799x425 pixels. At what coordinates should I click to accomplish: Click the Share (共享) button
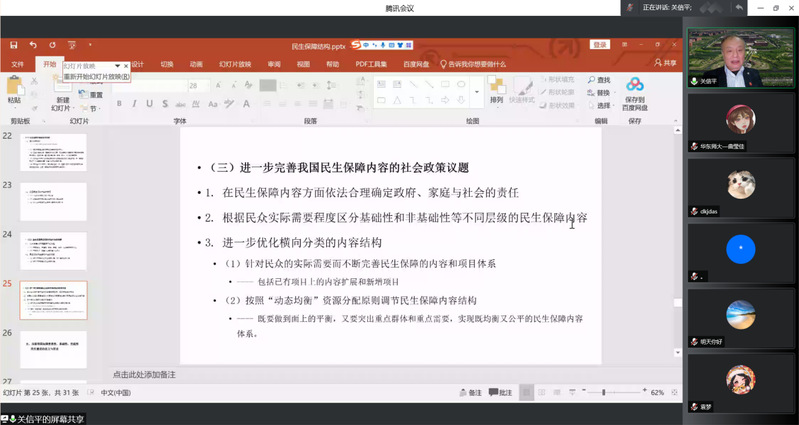pyautogui.click(x=665, y=63)
